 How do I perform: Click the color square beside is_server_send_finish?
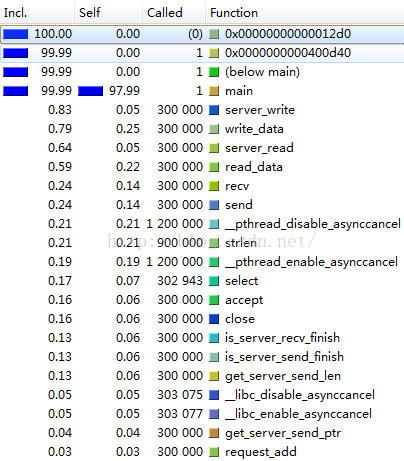tap(214, 357)
